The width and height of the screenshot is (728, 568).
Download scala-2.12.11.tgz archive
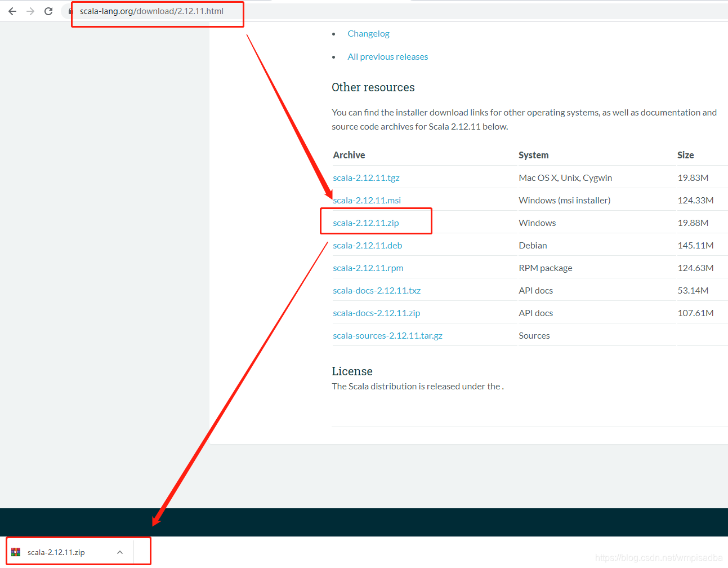[x=366, y=178]
